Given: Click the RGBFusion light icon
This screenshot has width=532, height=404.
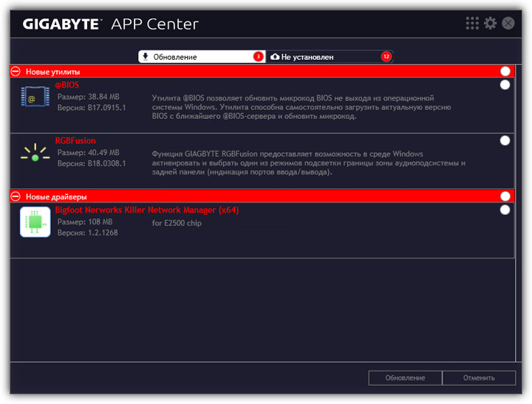Looking at the screenshot, I should pyautogui.click(x=35, y=153).
